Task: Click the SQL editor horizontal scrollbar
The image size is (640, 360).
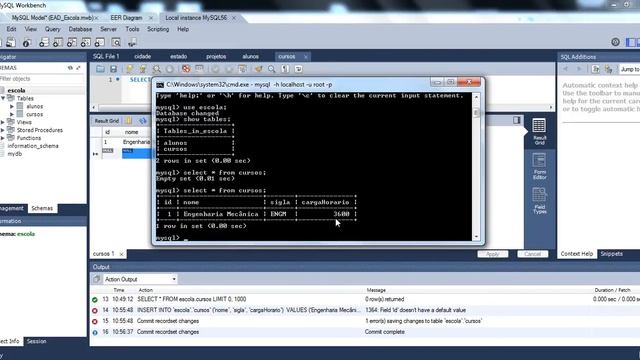Action: pos(322,108)
